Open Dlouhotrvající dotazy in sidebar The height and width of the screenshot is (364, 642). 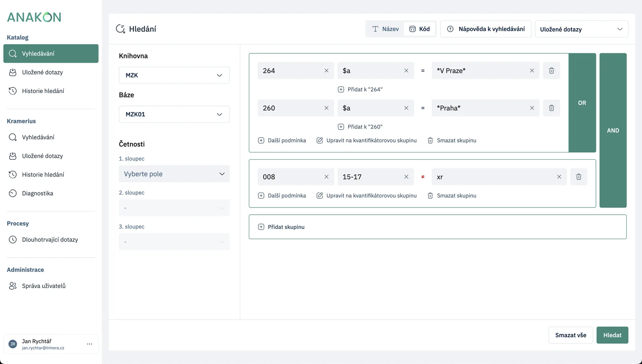pos(51,240)
